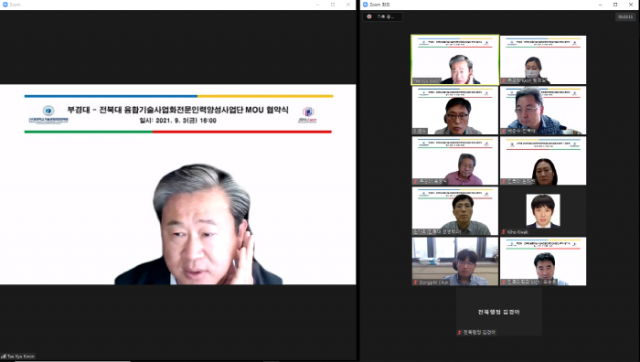
Task: Select the video tile with the office window background
Action: coord(455,261)
